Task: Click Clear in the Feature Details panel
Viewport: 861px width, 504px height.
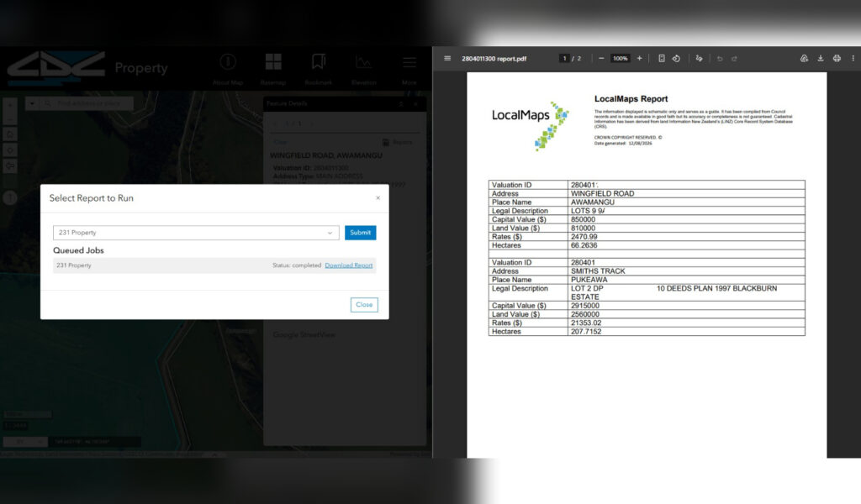Action: pos(281,142)
